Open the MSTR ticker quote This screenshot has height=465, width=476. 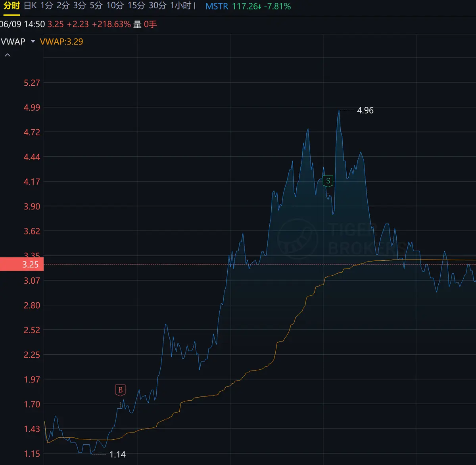[217, 6]
